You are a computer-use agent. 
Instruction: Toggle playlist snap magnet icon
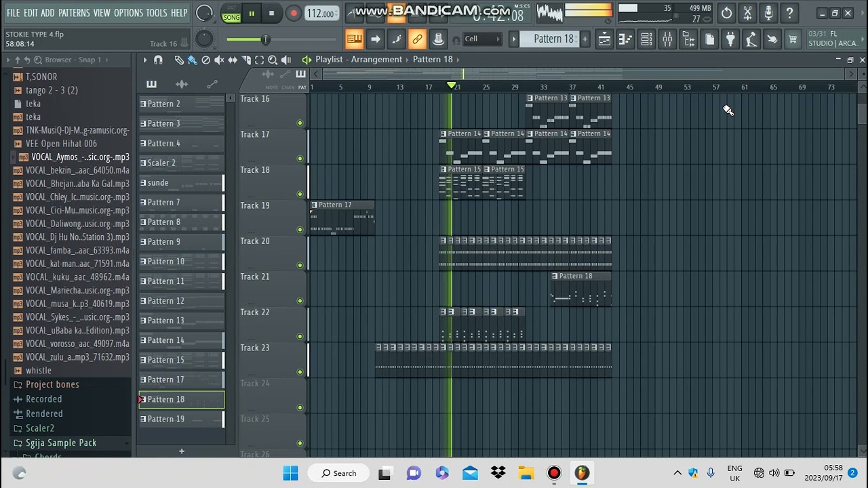(x=158, y=60)
